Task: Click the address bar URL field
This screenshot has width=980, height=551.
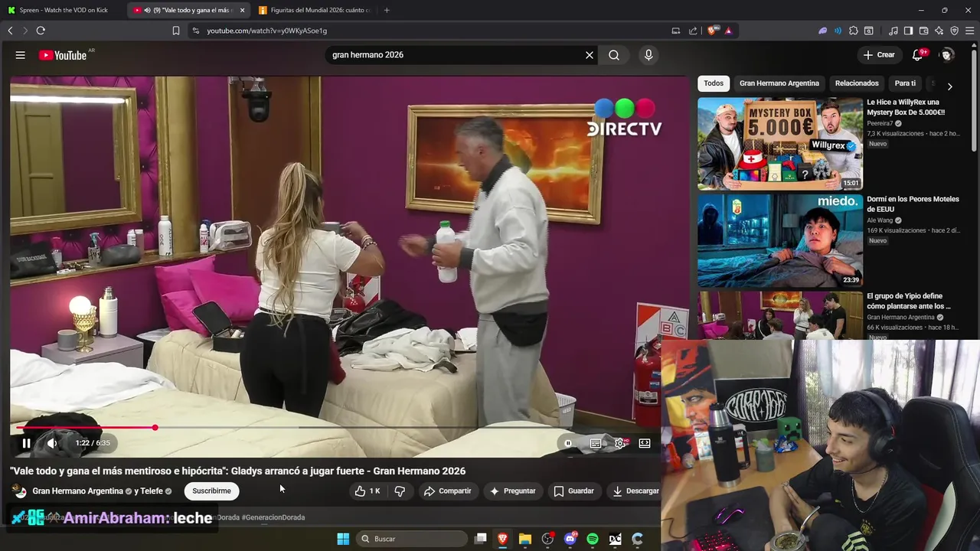Action: 429,31
